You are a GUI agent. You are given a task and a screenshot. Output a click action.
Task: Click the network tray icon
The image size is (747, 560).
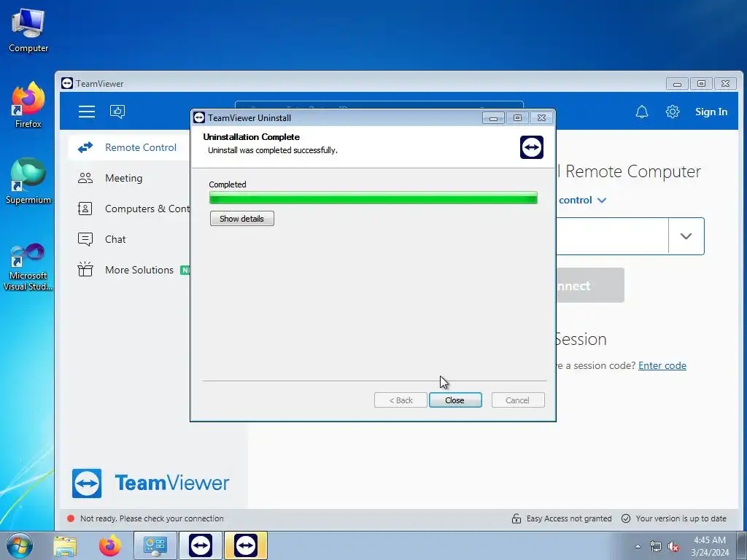656,547
